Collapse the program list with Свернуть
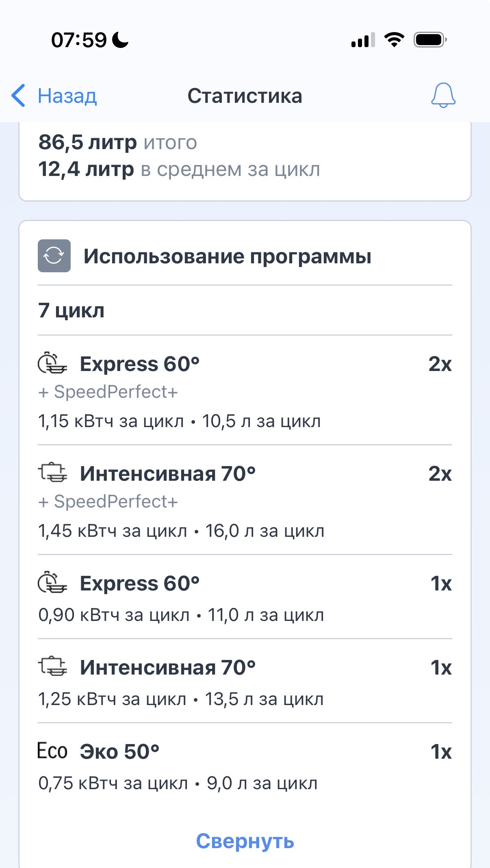Screen dimensions: 490x868 click(245, 841)
